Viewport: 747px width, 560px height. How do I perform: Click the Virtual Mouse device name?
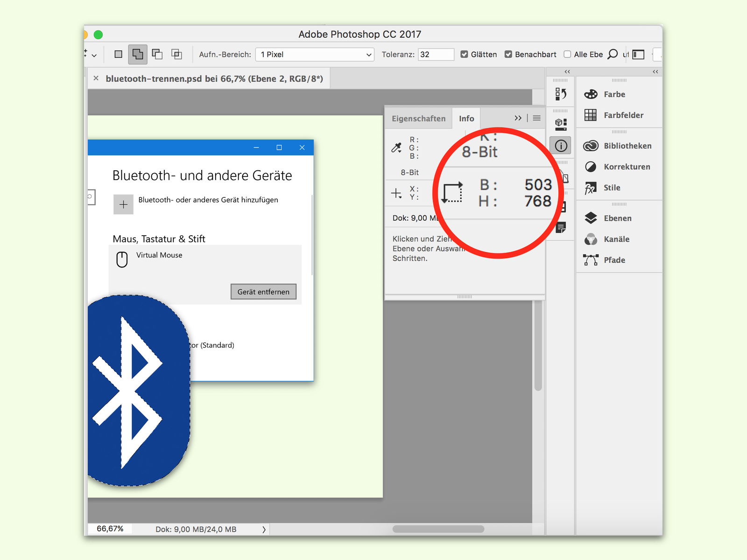click(159, 255)
